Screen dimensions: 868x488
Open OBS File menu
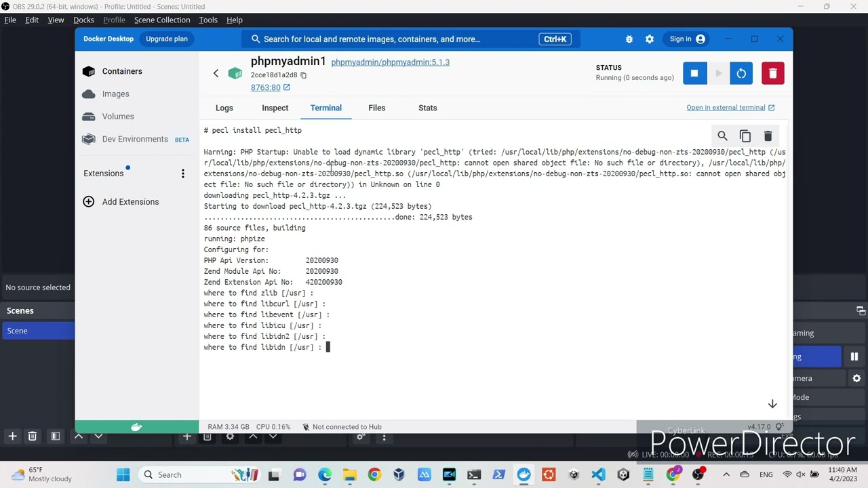(x=10, y=20)
